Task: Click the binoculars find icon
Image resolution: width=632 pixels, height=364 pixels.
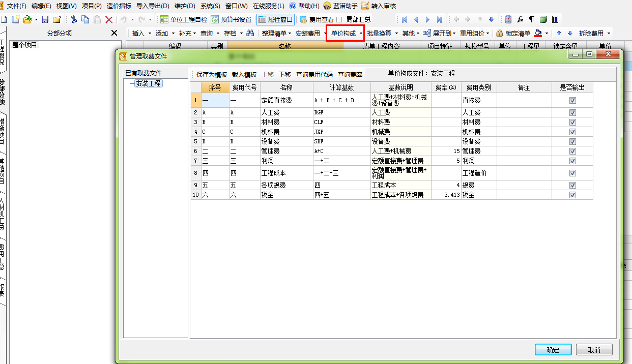Action: pyautogui.click(x=250, y=33)
